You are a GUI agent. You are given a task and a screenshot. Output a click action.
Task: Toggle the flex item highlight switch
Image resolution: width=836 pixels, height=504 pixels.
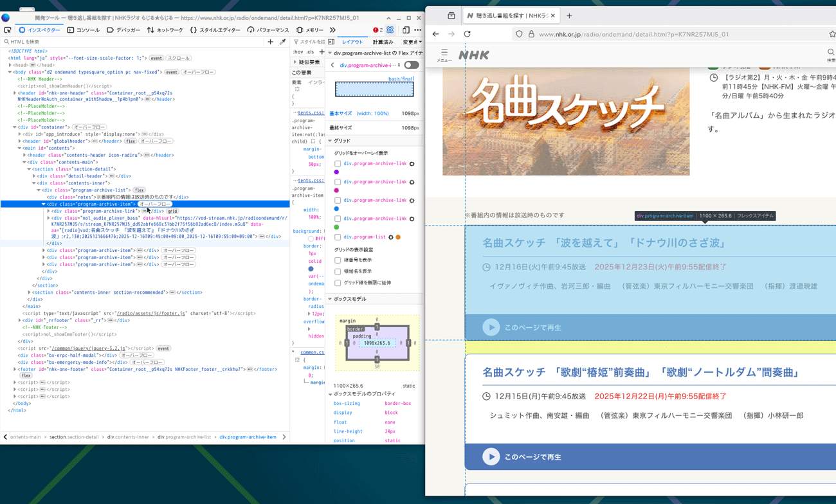(412, 64)
